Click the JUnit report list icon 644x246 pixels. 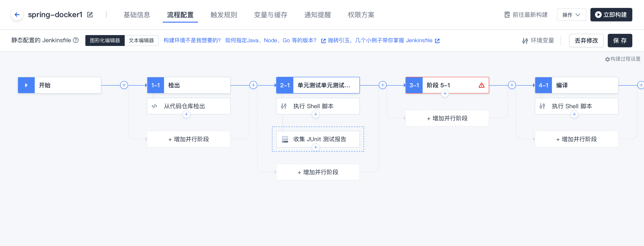(x=285, y=139)
